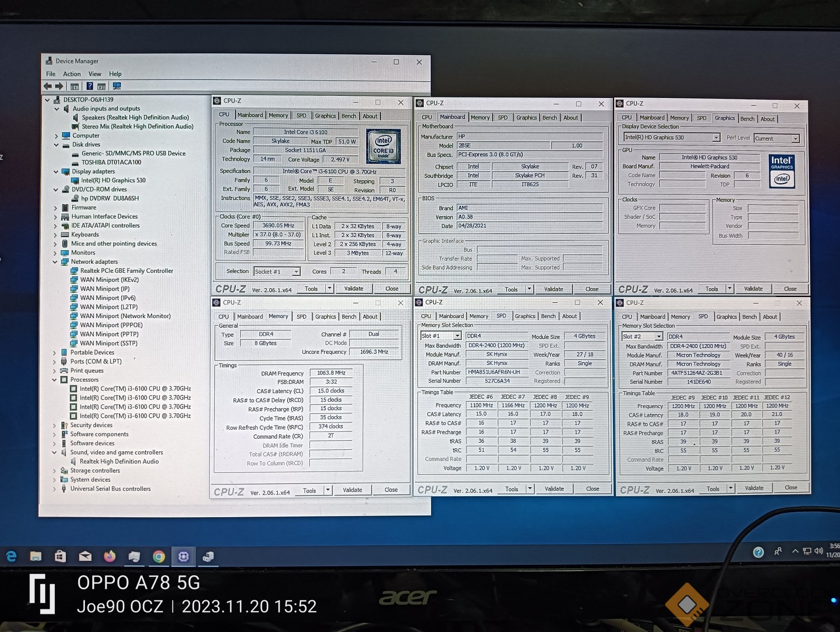Expand the Universal Serial Bus controllers category
This screenshot has width=840, height=632.
click(x=54, y=489)
